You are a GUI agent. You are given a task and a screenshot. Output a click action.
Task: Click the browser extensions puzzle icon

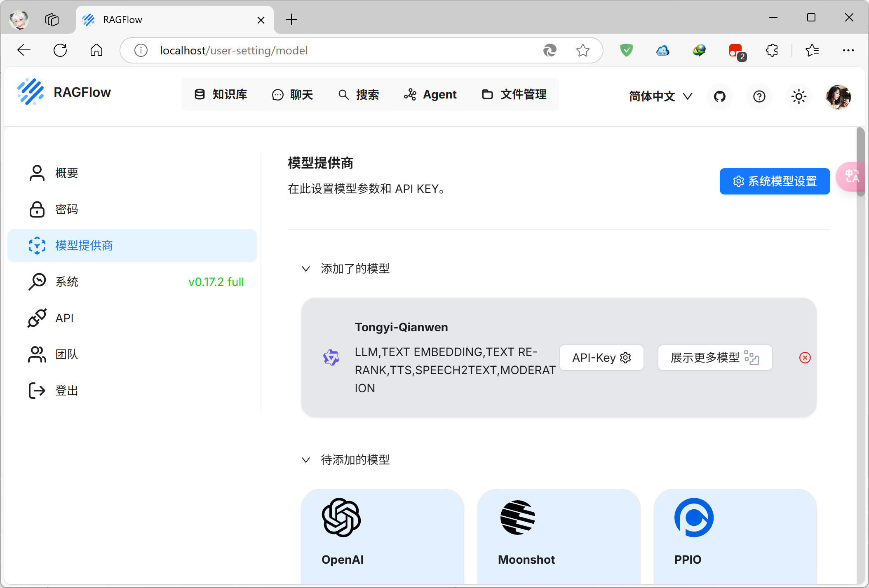(772, 50)
